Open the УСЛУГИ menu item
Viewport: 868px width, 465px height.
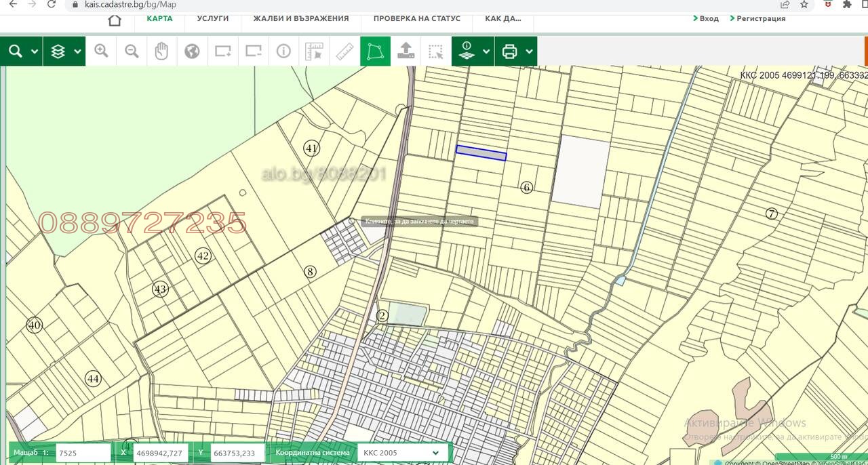coord(213,18)
